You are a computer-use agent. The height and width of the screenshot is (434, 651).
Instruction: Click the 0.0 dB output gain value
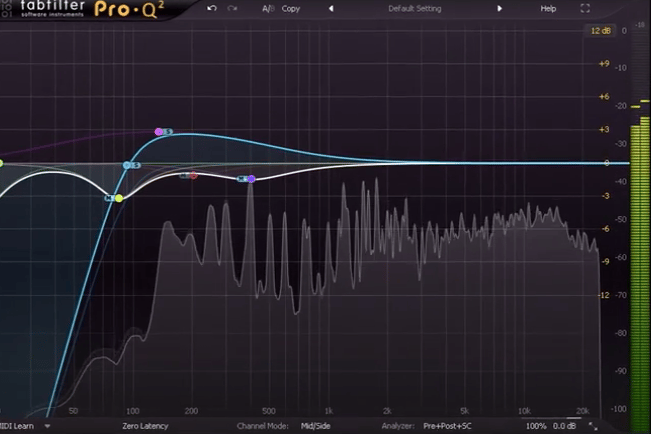coord(564,426)
